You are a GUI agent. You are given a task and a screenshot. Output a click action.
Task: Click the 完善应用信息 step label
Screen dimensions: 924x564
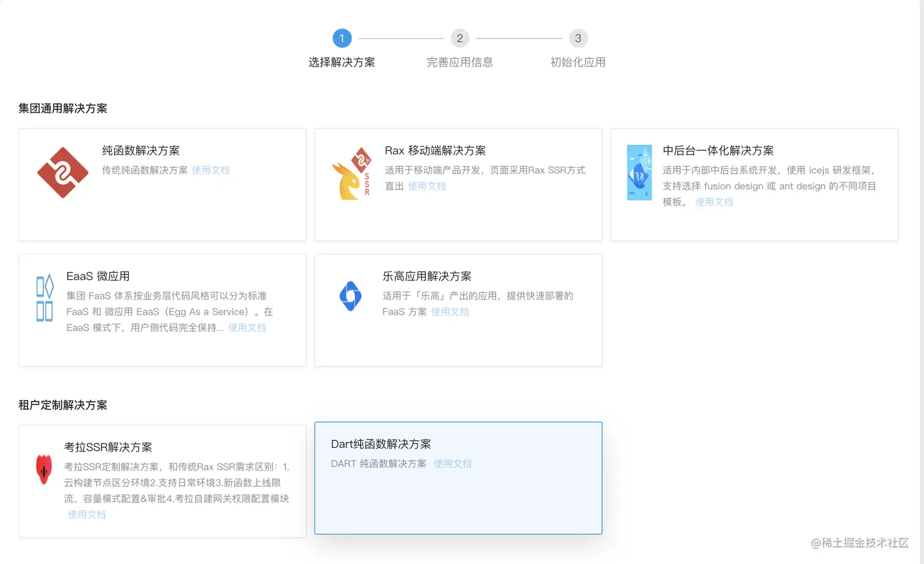coord(460,62)
